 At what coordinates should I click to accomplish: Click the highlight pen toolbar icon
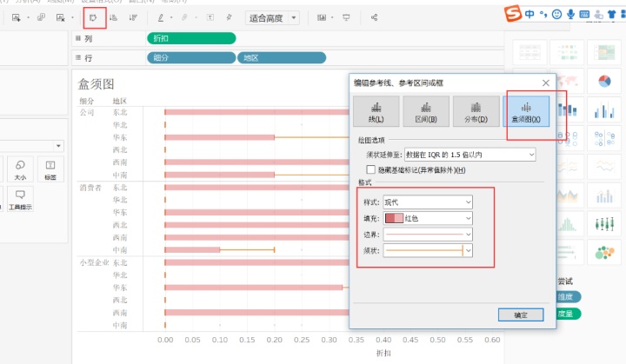(161, 17)
